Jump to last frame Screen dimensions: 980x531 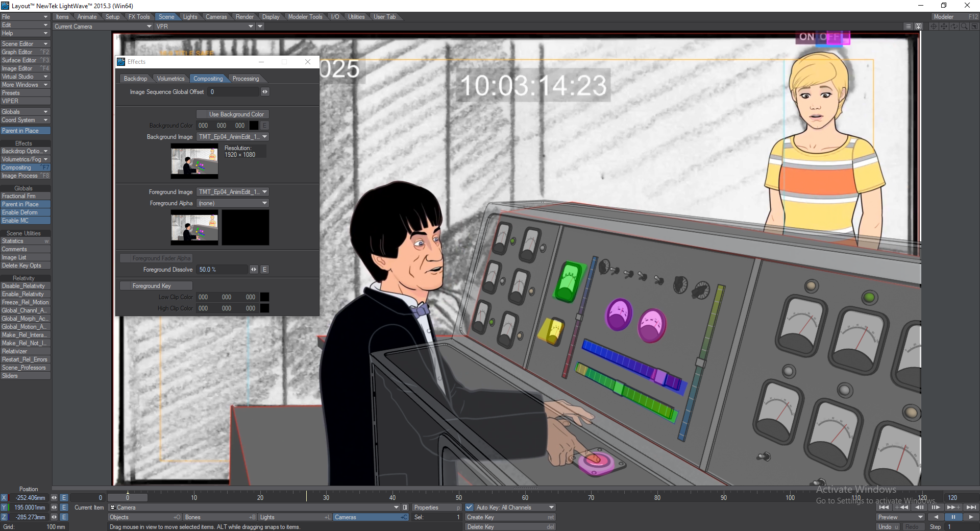(x=971, y=508)
